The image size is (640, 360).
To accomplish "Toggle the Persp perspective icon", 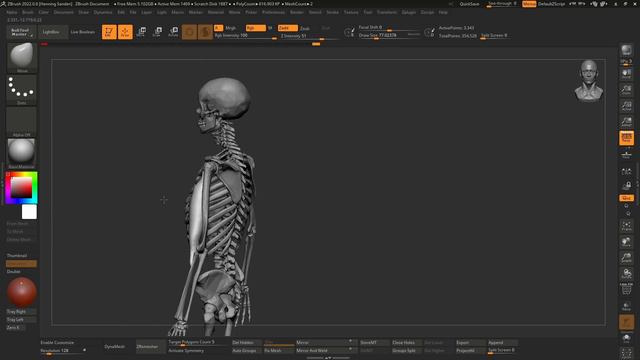I will point(627,138).
